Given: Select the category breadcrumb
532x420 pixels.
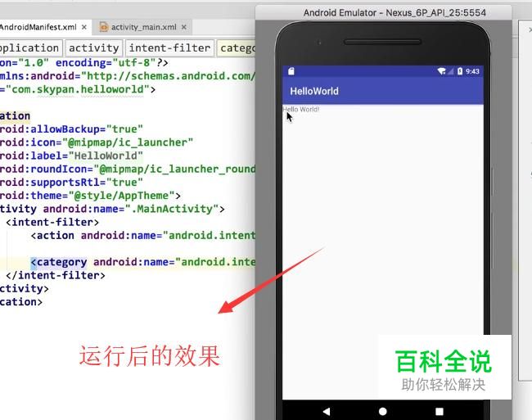Looking at the screenshot, I should (x=237, y=48).
